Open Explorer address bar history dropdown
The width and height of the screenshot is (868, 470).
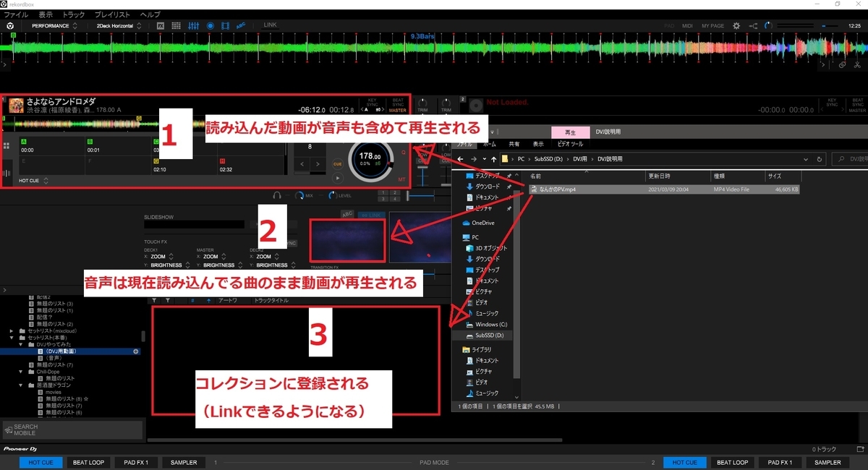click(x=807, y=159)
